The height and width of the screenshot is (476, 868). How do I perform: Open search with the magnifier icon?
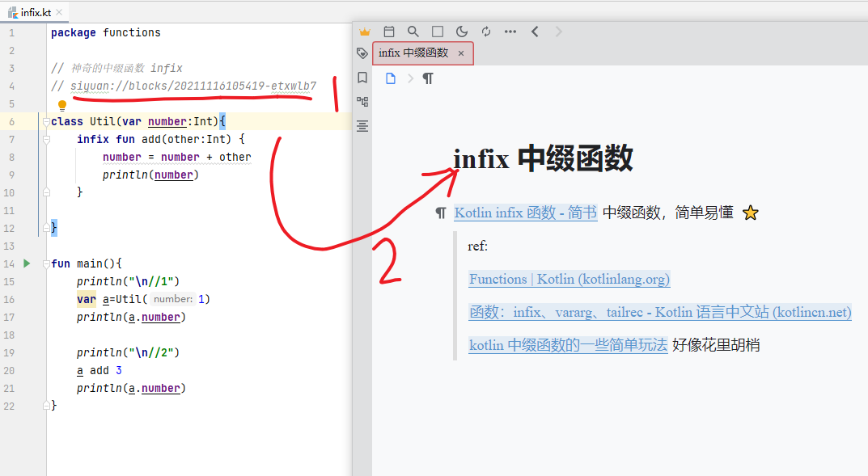click(413, 32)
